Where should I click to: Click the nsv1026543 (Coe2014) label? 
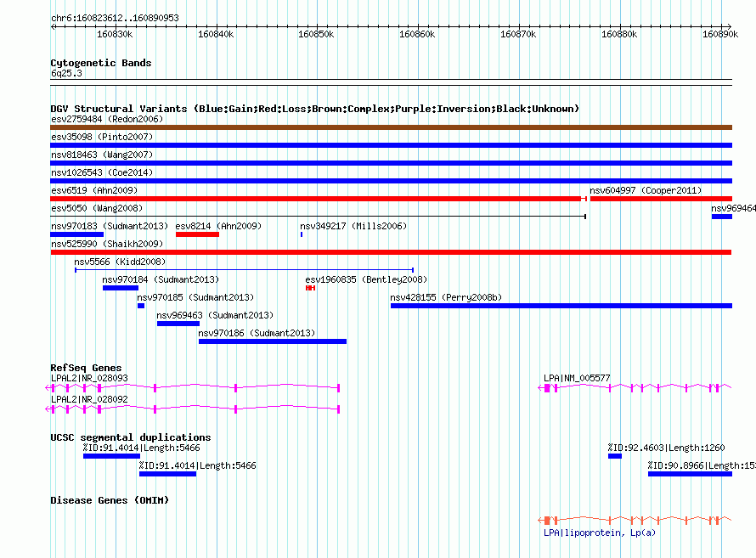pyautogui.click(x=102, y=172)
